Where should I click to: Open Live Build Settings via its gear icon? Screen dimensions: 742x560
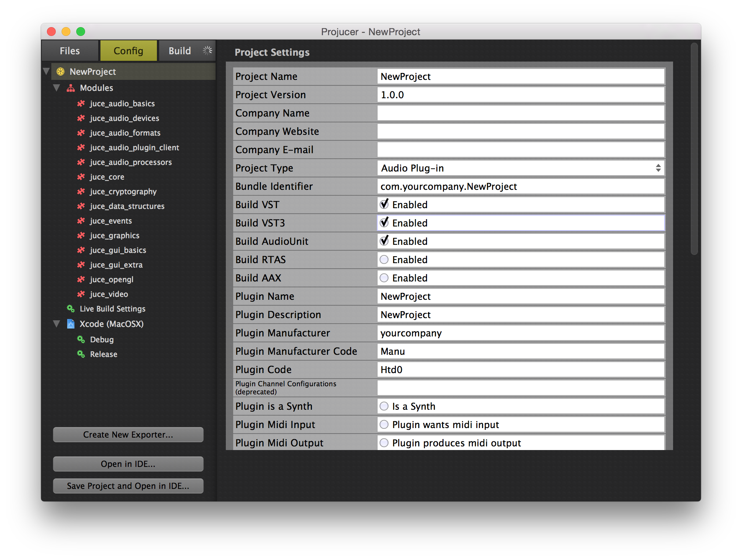pyautogui.click(x=70, y=309)
